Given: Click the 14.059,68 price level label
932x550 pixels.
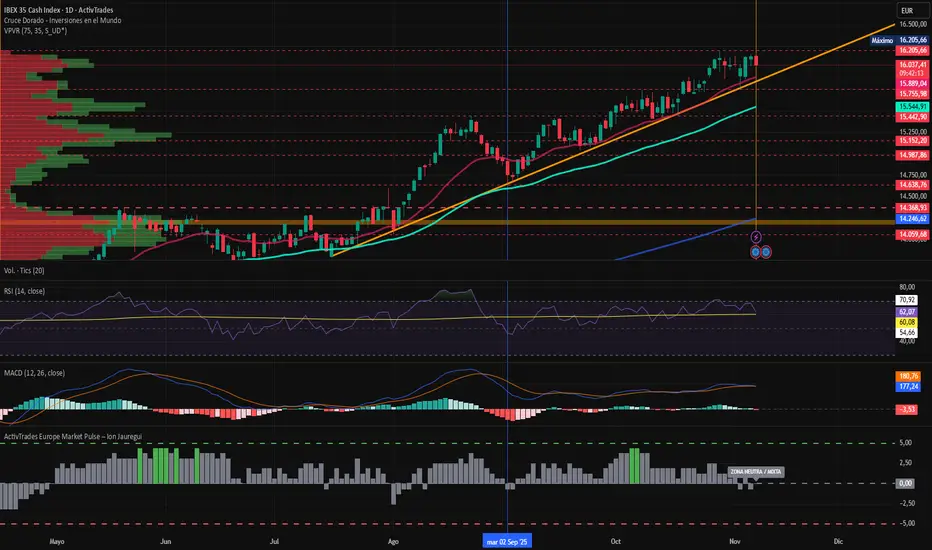Looking at the screenshot, I should point(912,235).
